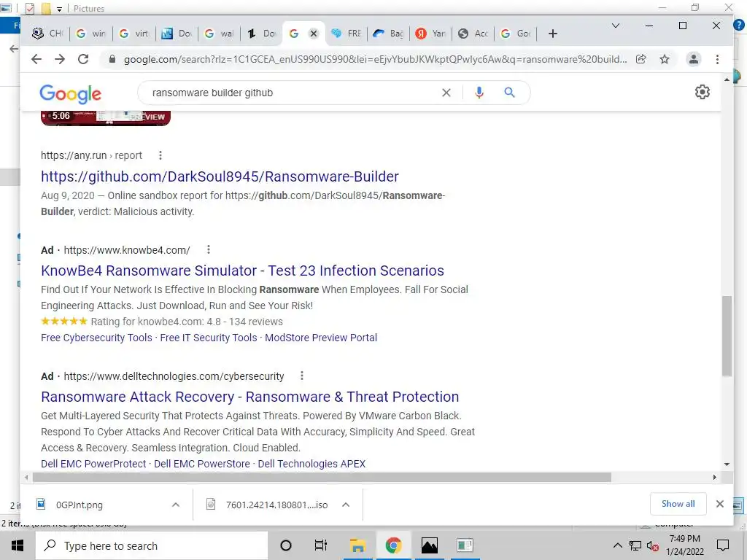Click the taskbar search box
Image resolution: width=747 pixels, height=560 pixels.
(152, 545)
